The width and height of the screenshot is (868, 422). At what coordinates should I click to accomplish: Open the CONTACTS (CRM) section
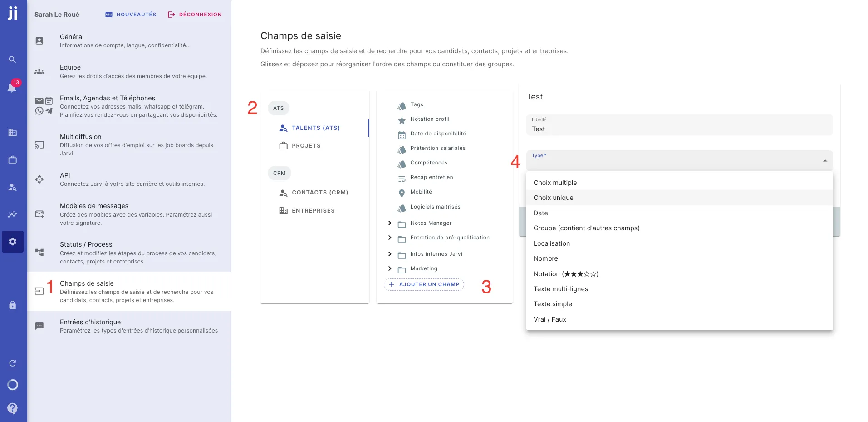[320, 192]
